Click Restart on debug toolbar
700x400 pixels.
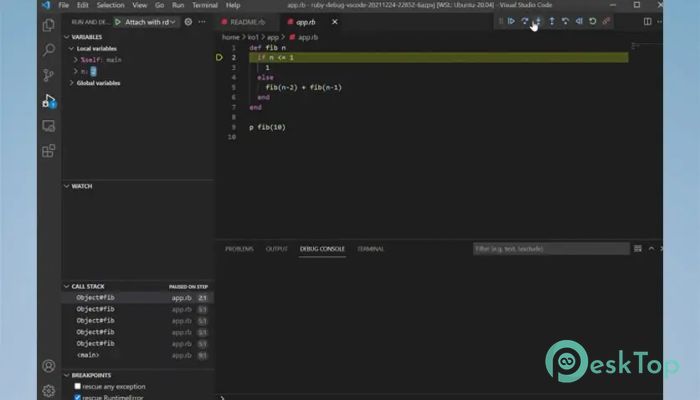593,21
